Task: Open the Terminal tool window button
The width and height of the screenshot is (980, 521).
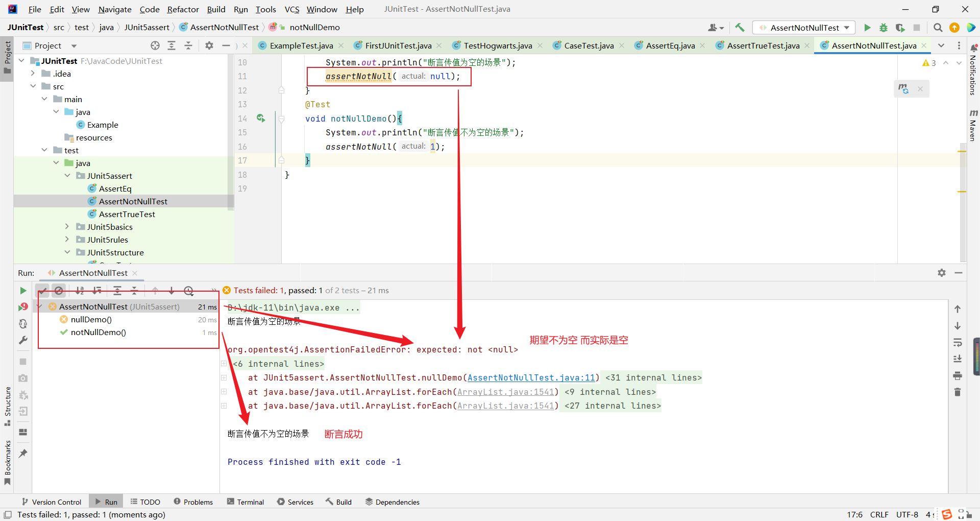Action: [246, 502]
